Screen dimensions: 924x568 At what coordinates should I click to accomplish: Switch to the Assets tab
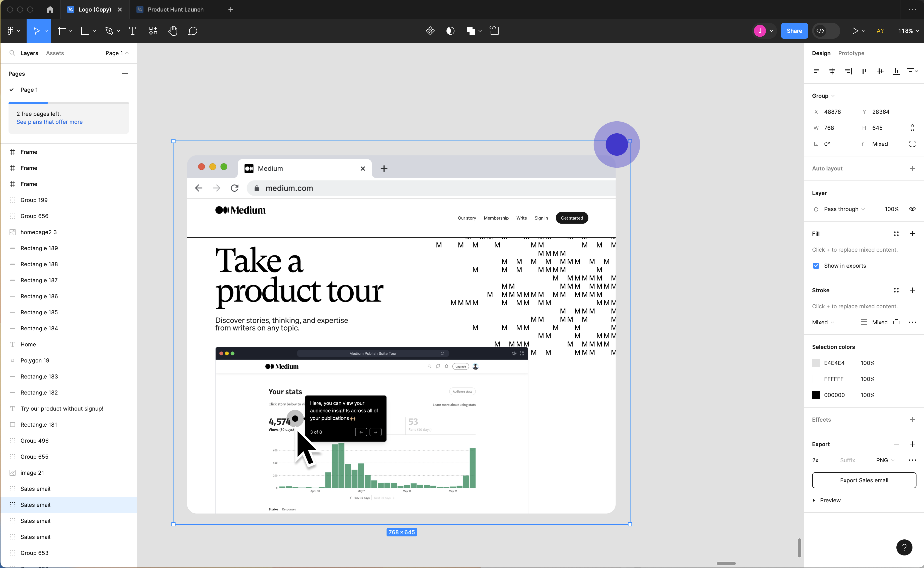click(x=55, y=53)
